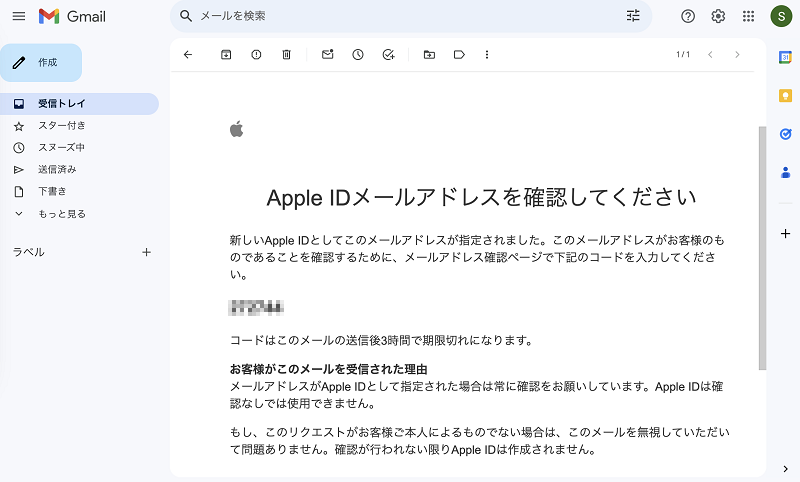Viewport: 800px width, 482px height.
Task: Report this email as spam
Action: (256, 55)
